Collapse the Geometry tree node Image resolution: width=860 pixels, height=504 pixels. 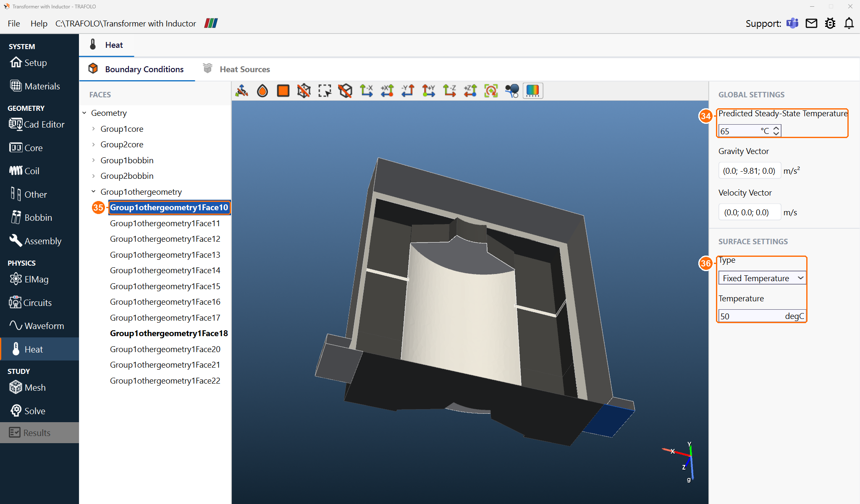pyautogui.click(x=84, y=113)
